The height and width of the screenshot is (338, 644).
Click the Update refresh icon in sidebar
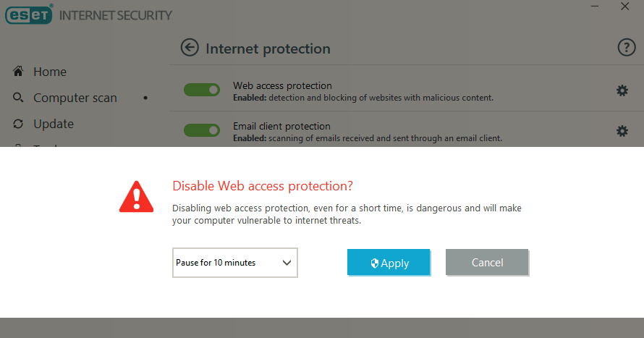pyautogui.click(x=19, y=124)
